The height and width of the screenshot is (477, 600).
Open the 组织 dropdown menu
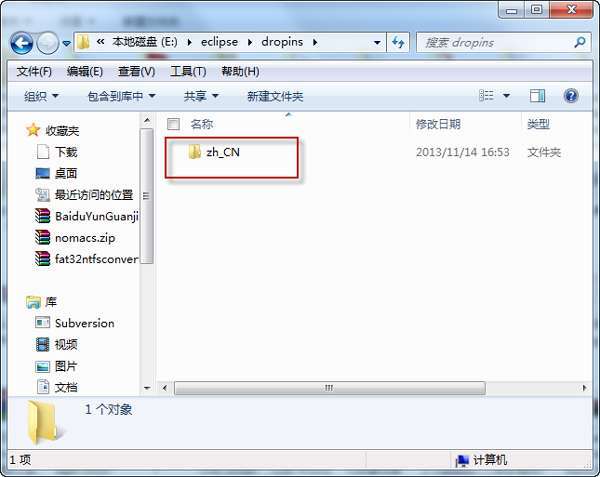pos(41,96)
